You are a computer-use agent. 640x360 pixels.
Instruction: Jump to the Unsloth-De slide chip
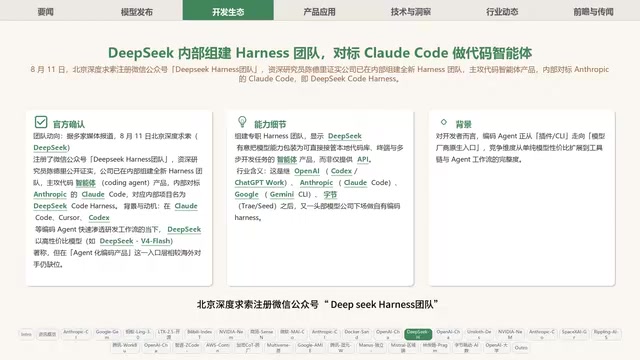tap(479, 334)
